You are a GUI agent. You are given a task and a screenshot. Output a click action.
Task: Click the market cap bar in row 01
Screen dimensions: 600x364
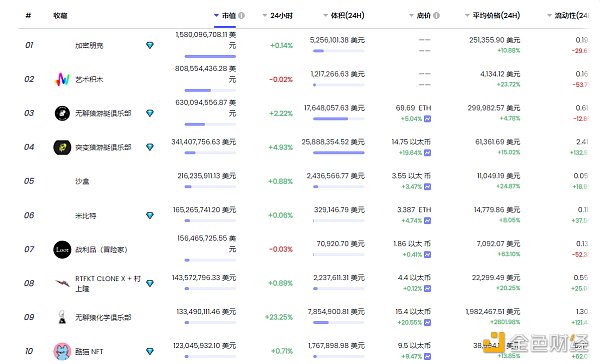[210, 56]
